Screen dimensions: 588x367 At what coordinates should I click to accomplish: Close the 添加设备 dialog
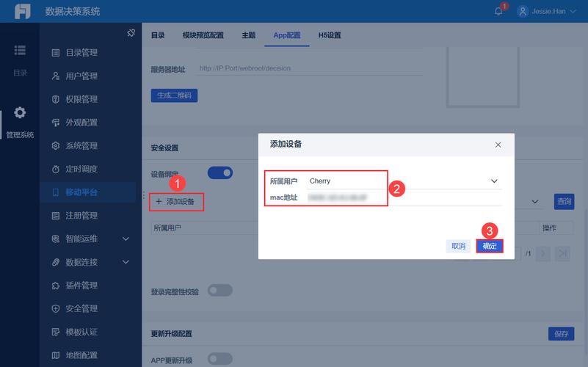point(498,145)
